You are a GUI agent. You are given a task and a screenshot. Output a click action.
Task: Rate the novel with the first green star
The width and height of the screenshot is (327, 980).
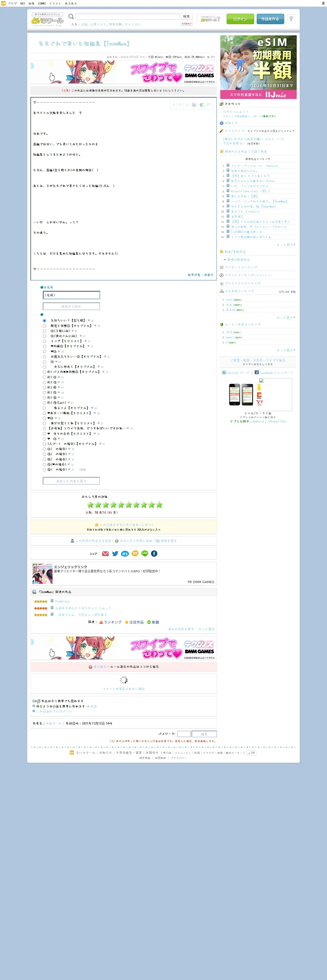[90, 505]
